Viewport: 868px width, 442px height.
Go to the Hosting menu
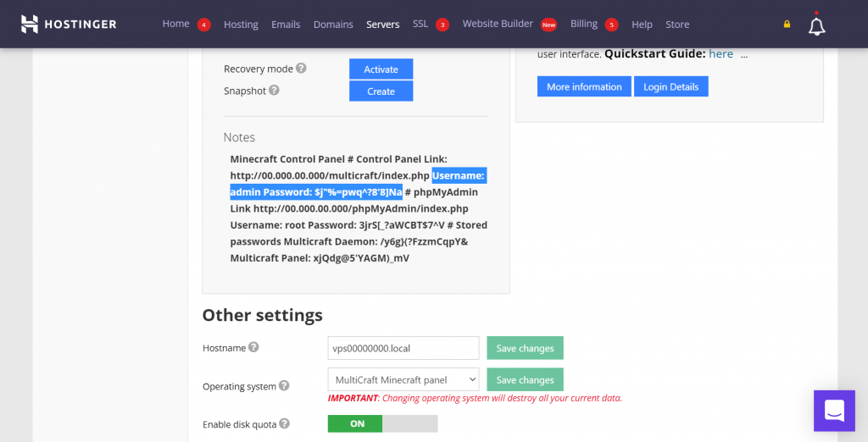point(241,25)
